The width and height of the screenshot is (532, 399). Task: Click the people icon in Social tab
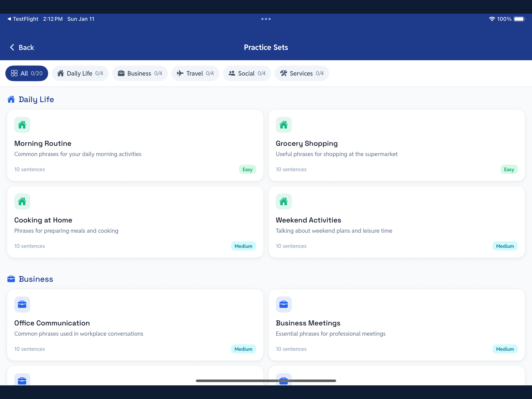[x=232, y=73]
